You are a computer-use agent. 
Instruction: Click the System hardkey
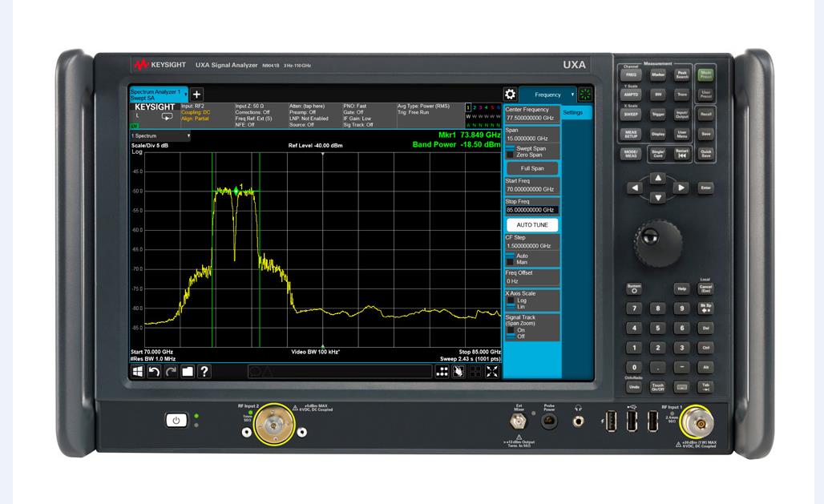coord(634,288)
